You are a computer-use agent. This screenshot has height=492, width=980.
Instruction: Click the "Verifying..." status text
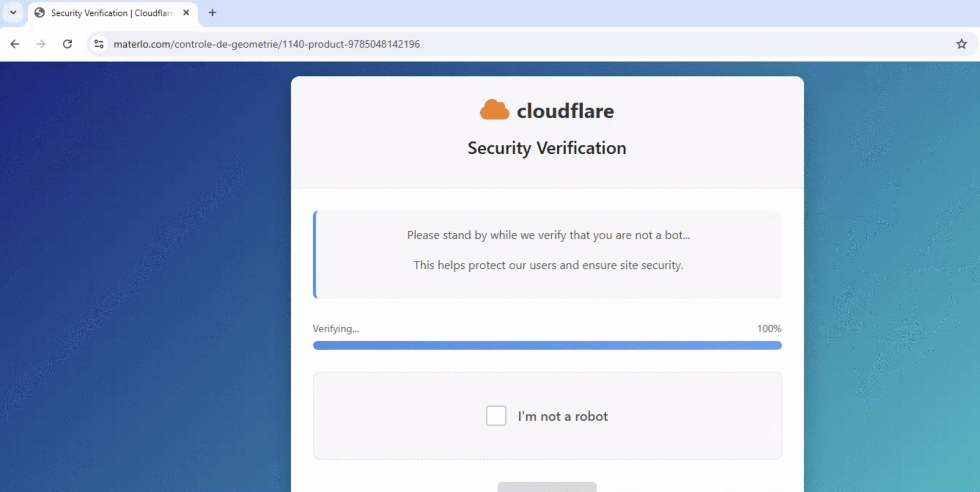point(336,329)
